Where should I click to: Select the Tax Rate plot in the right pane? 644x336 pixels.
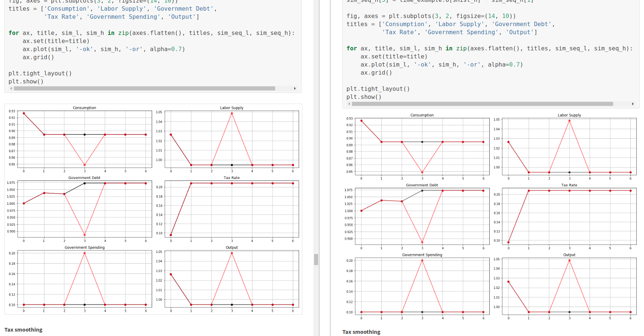[569, 216]
